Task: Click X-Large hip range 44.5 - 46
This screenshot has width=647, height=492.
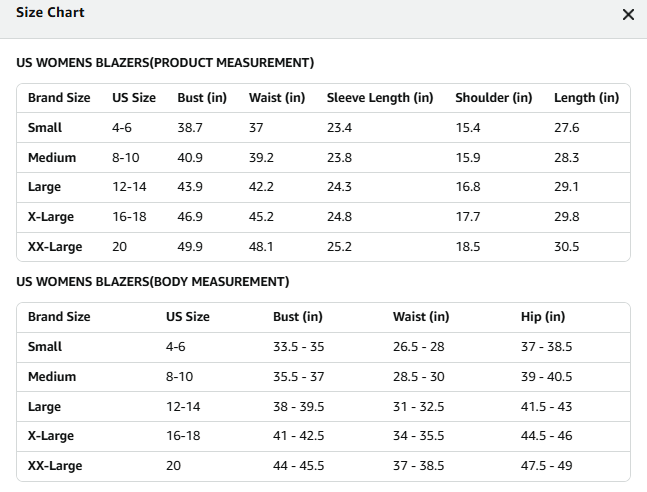Action: click(x=546, y=435)
